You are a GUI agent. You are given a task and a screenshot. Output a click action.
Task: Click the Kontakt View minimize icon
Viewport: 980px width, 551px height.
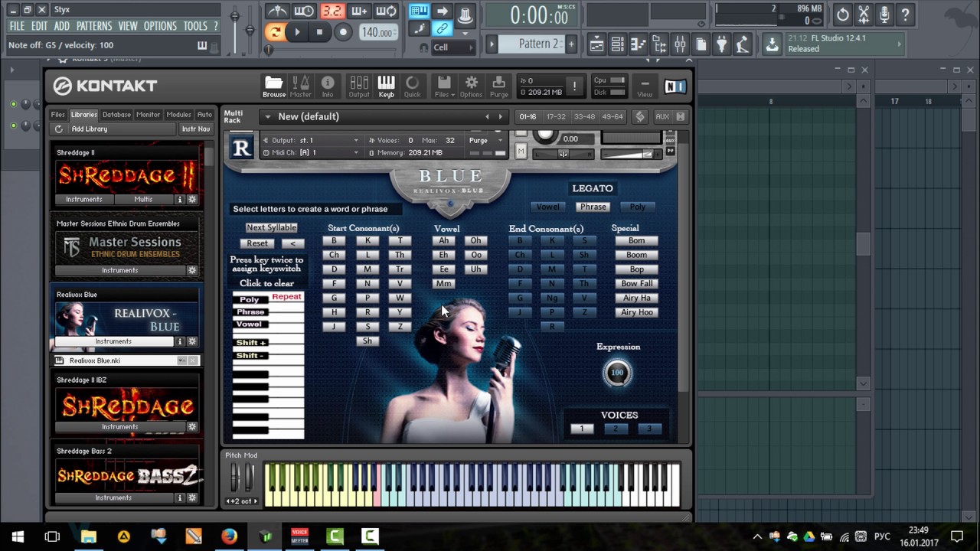tap(645, 86)
